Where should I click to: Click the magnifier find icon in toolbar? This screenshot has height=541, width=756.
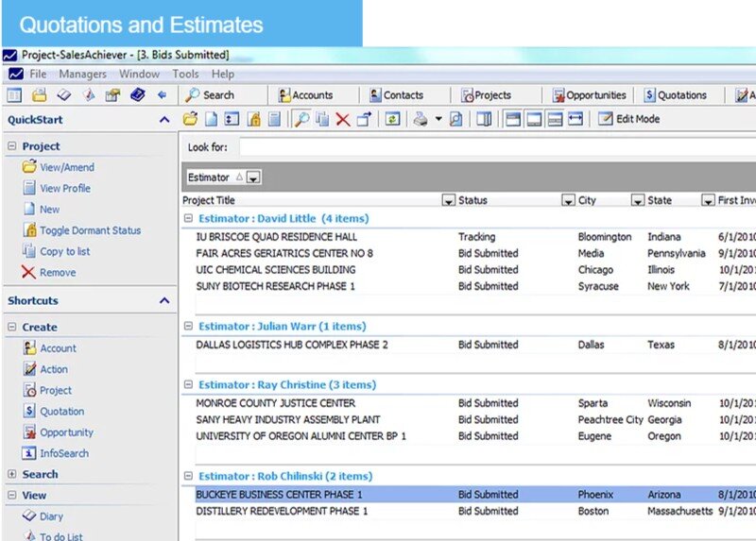pyautogui.click(x=301, y=120)
